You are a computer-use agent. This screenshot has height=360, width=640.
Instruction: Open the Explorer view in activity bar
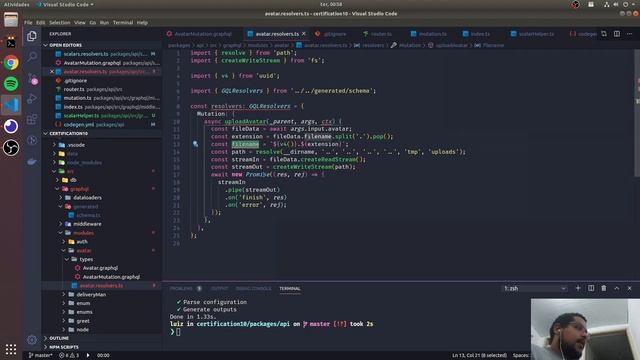pyautogui.click(x=32, y=36)
